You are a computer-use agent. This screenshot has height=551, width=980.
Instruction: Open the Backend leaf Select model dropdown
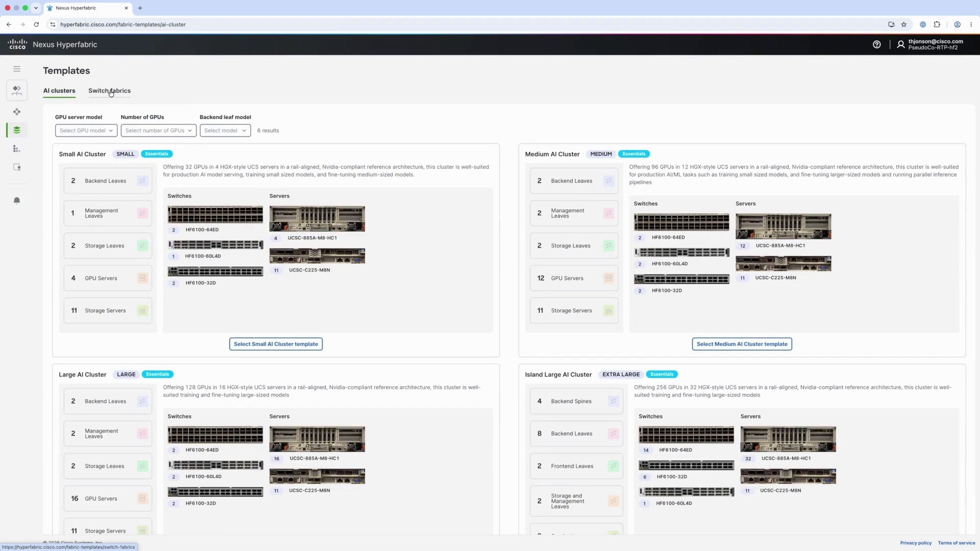(225, 131)
